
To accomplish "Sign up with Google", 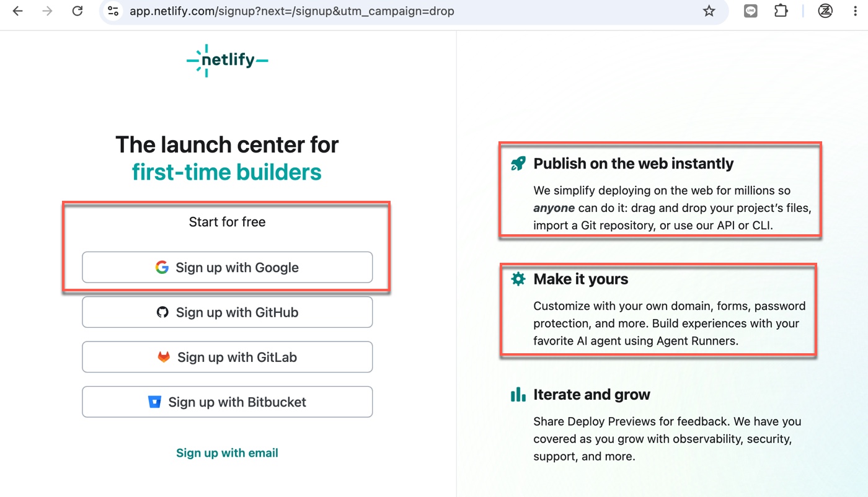I will (x=228, y=268).
